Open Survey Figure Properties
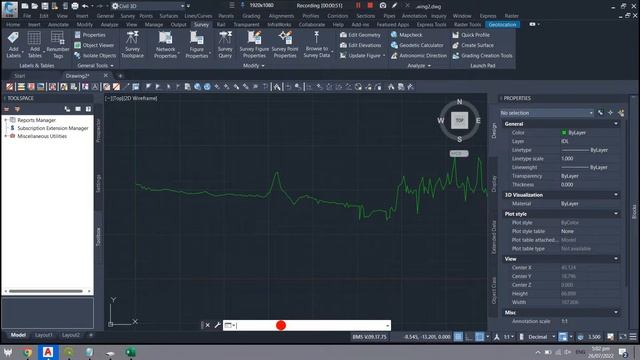The image size is (640, 360). click(x=254, y=44)
